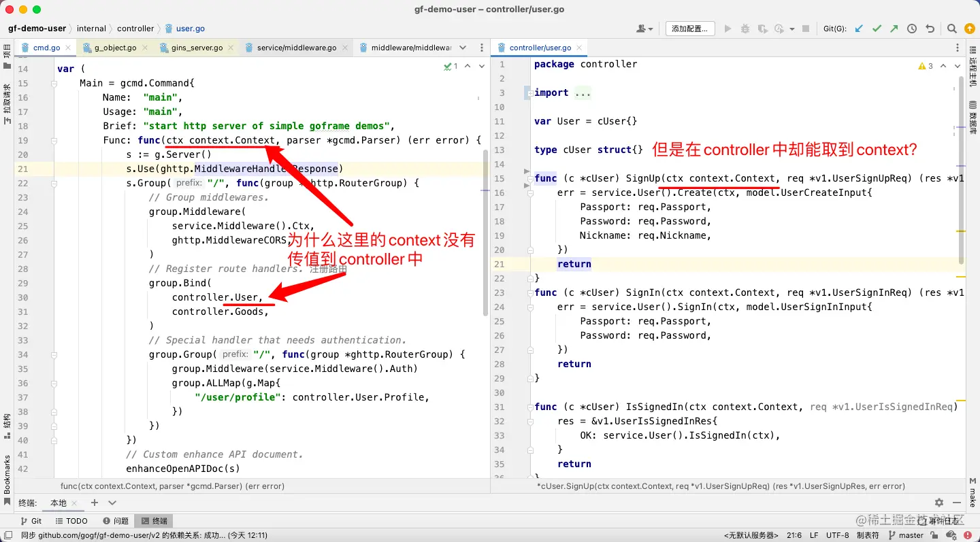Open the master git branch selector
The image size is (980, 542).
(906, 535)
